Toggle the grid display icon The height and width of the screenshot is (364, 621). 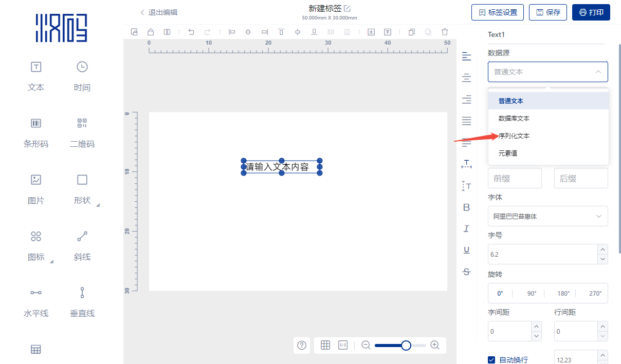tap(325, 345)
